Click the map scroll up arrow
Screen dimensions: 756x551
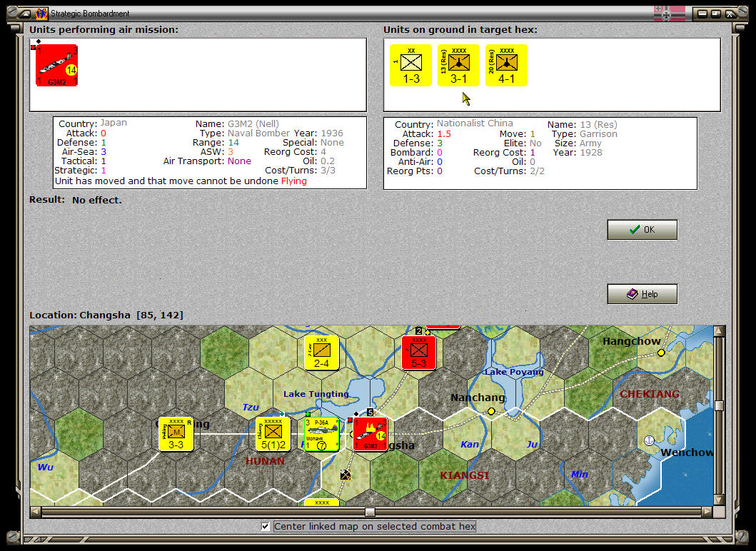click(x=719, y=330)
